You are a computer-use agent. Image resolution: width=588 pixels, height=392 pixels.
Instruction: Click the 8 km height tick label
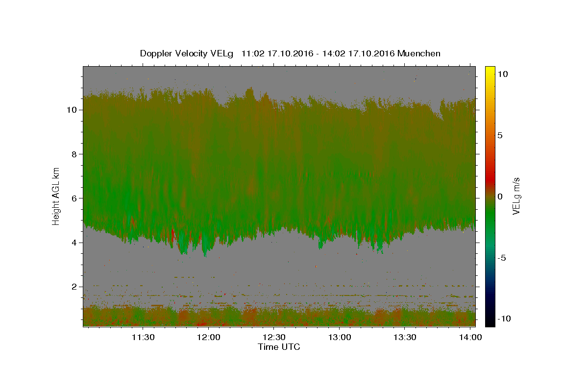pyautogui.click(x=74, y=154)
